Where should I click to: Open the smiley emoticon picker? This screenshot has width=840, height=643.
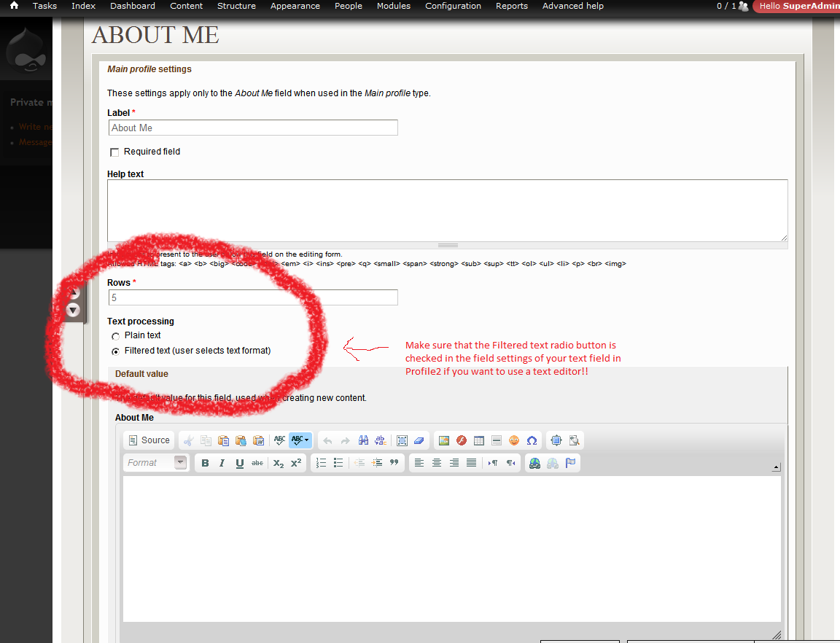pos(514,440)
